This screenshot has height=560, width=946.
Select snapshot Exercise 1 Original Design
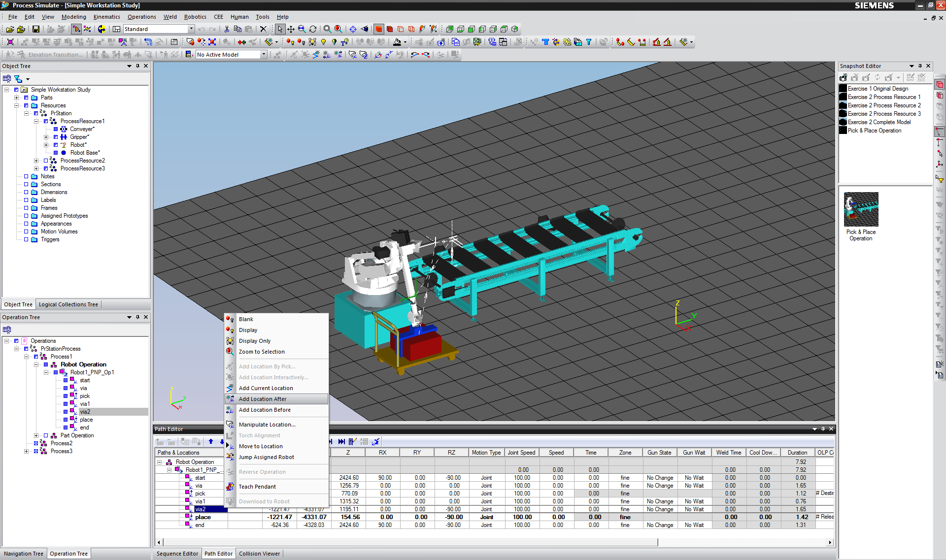(878, 89)
